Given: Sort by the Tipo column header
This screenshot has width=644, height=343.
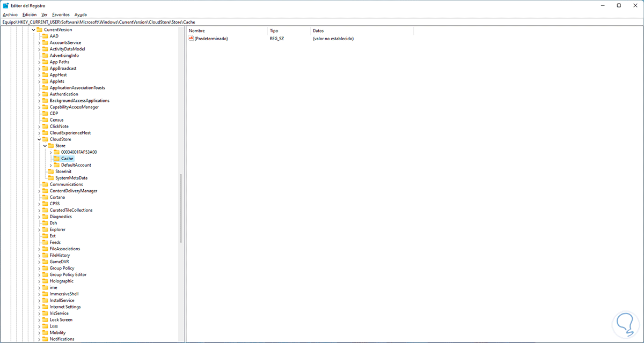Looking at the screenshot, I should [289, 31].
